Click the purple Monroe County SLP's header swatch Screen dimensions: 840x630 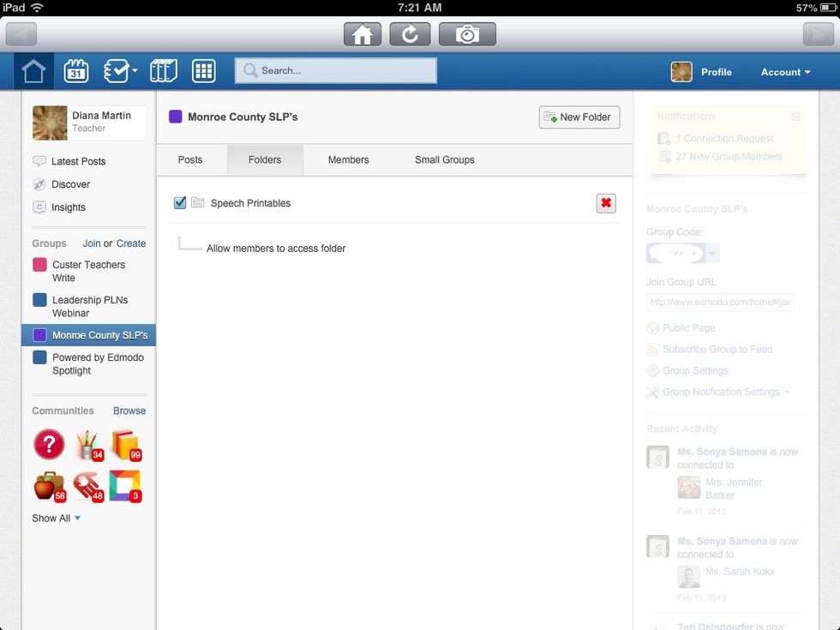(x=176, y=117)
